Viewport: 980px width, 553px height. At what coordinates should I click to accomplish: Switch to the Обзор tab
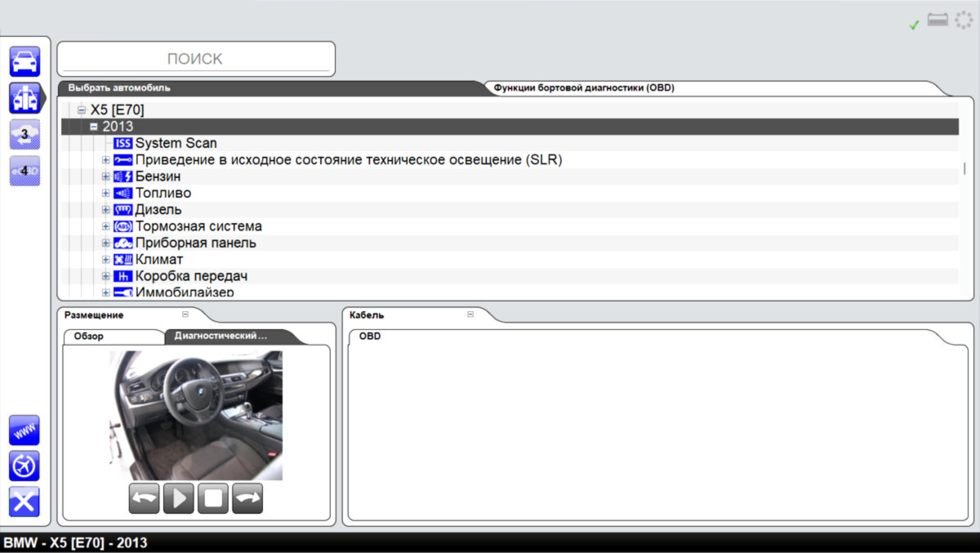[x=88, y=336]
